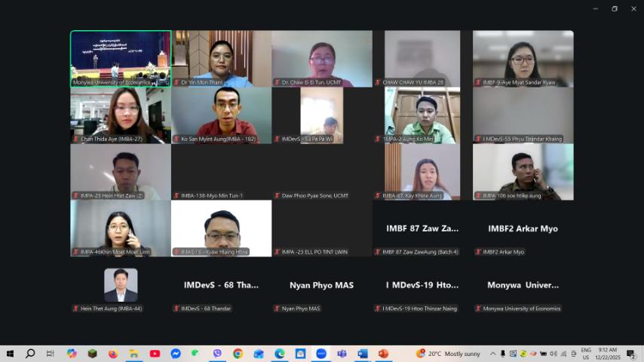644x362 pixels.
Task: Launch Viber from the taskbar
Action: click(217, 354)
